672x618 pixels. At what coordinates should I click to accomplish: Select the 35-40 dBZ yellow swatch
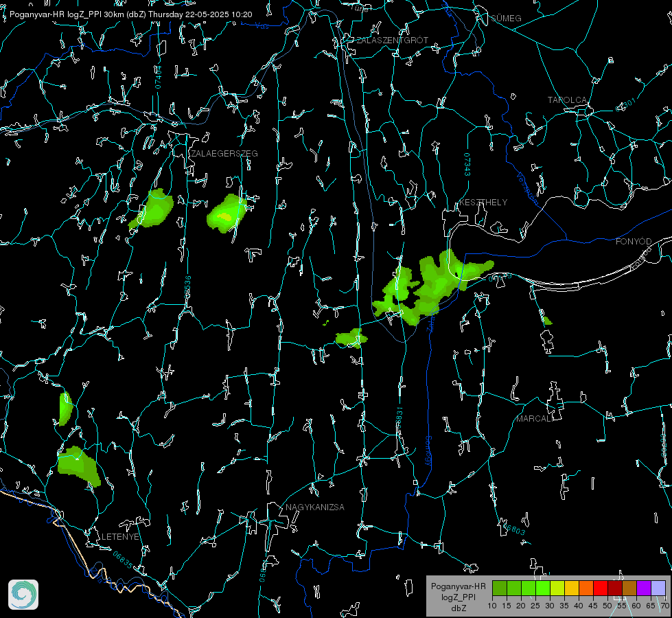tap(572, 588)
